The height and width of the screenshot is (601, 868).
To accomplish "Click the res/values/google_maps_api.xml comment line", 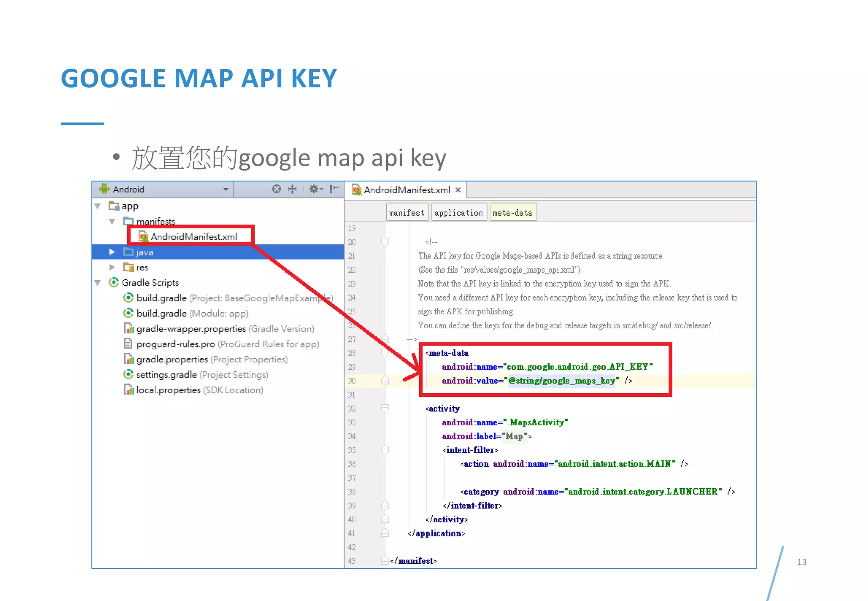I will [500, 270].
